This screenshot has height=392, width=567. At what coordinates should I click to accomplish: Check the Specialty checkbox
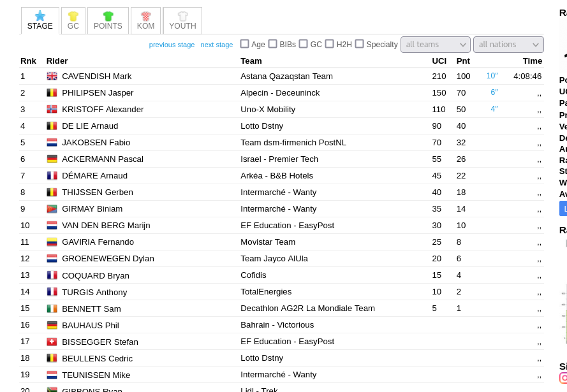click(360, 44)
